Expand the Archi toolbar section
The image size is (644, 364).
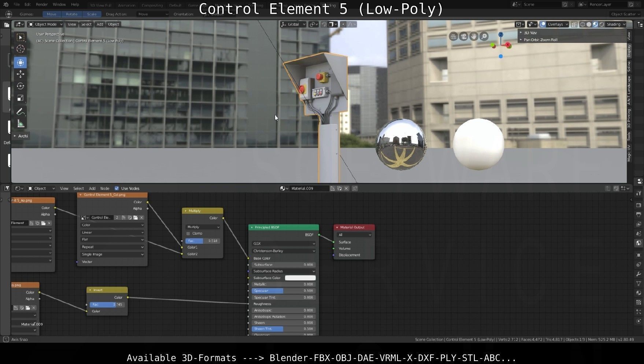21,136
